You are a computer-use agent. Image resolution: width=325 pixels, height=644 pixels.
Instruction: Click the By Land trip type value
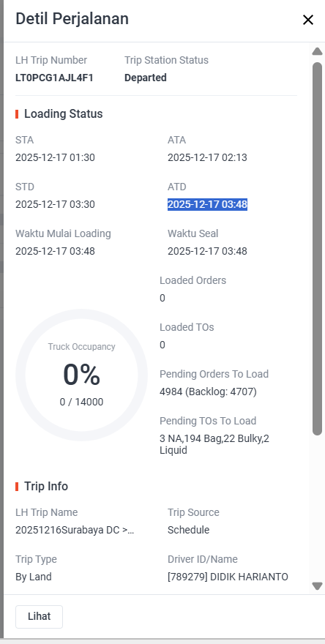34,577
